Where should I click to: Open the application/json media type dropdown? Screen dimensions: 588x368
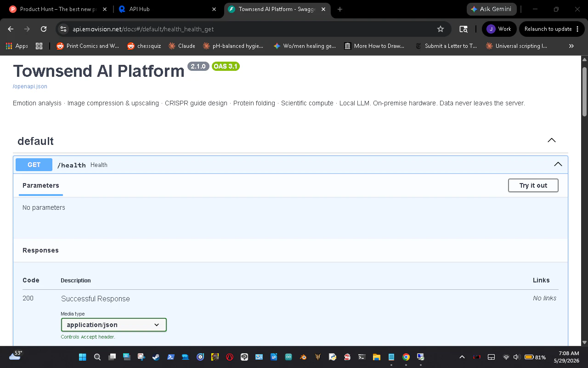(x=113, y=325)
